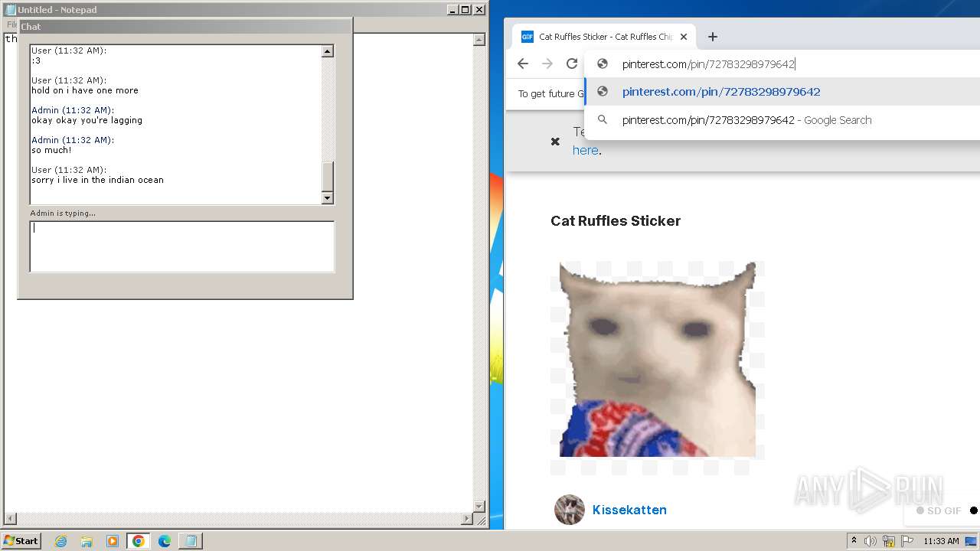Click the 'Admin is typing...' status text
The image size is (980, 551).
[63, 213]
